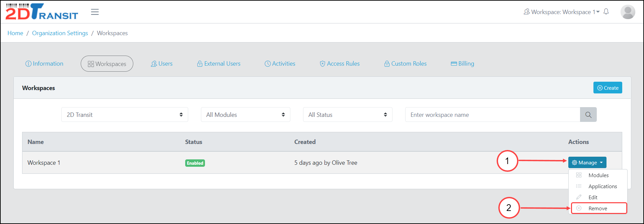Open the Activities tab

(280, 64)
